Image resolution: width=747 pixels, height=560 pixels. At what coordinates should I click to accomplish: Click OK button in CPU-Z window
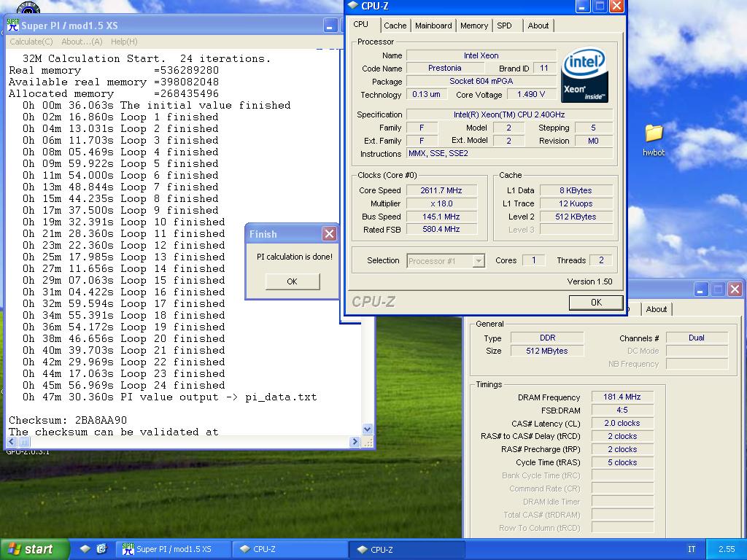596,303
